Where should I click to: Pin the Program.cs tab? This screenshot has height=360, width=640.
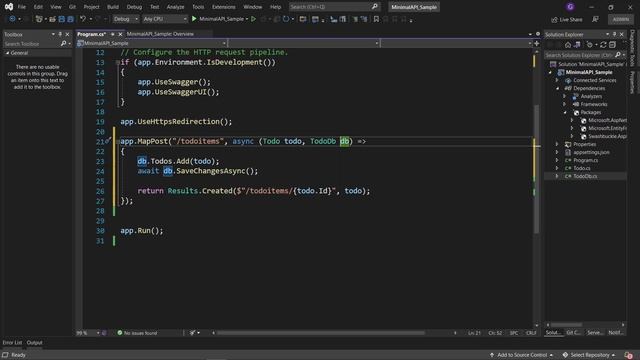[113, 34]
